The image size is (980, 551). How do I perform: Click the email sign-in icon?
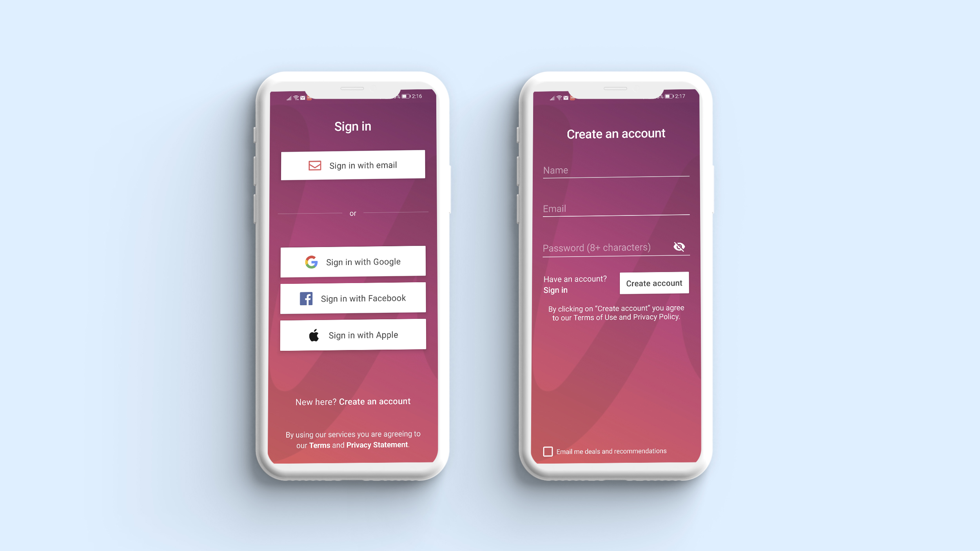tap(314, 165)
